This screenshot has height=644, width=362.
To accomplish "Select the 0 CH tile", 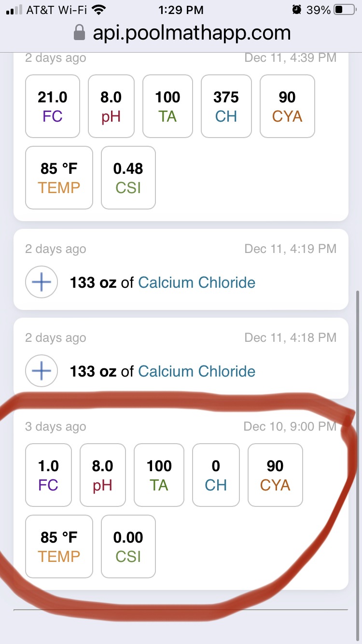I will pyautogui.click(x=216, y=475).
